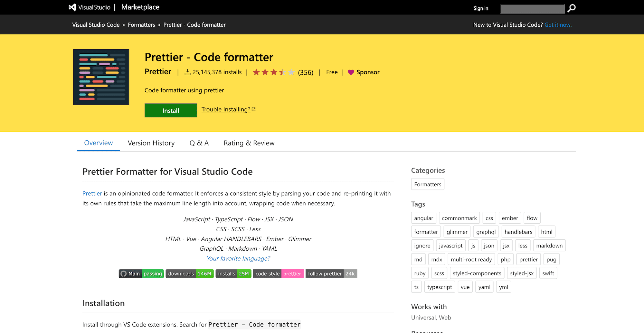Select the vue tag
The height and width of the screenshot is (333, 644).
pyautogui.click(x=465, y=287)
